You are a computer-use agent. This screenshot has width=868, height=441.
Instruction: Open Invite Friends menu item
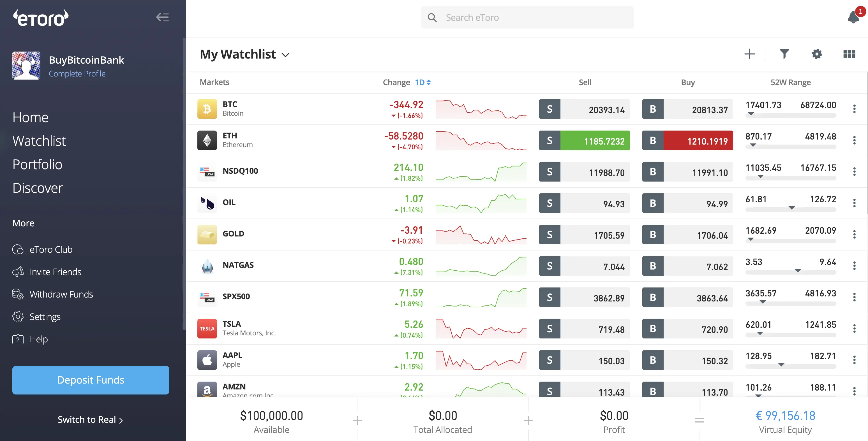tap(47, 272)
